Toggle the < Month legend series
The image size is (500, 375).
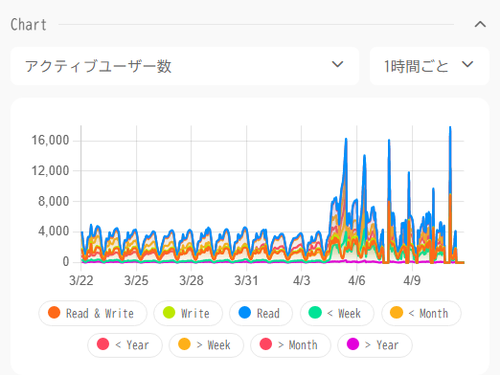coord(421,313)
